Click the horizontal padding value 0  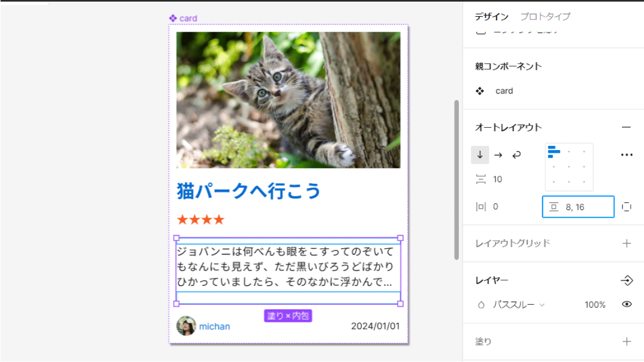[495, 207]
